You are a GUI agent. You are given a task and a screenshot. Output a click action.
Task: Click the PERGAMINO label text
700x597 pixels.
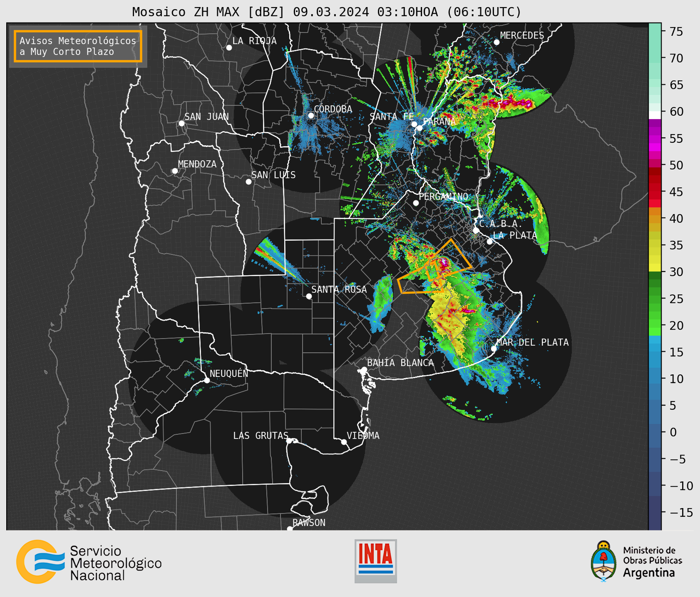pos(444,196)
